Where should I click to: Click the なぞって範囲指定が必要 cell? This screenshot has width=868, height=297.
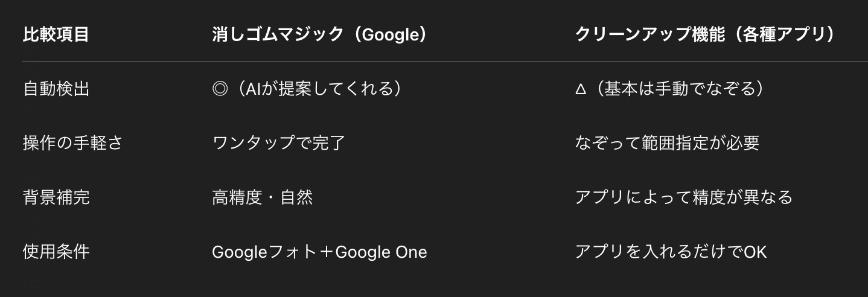[x=667, y=143]
